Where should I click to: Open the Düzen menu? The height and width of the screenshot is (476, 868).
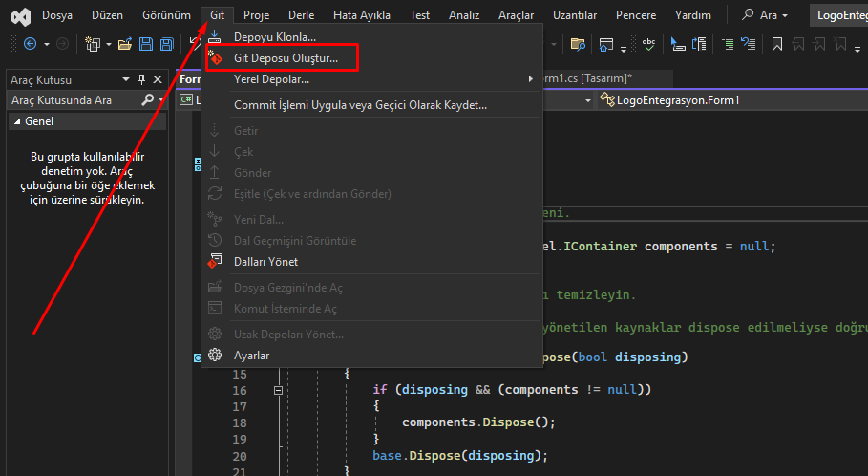click(x=107, y=15)
